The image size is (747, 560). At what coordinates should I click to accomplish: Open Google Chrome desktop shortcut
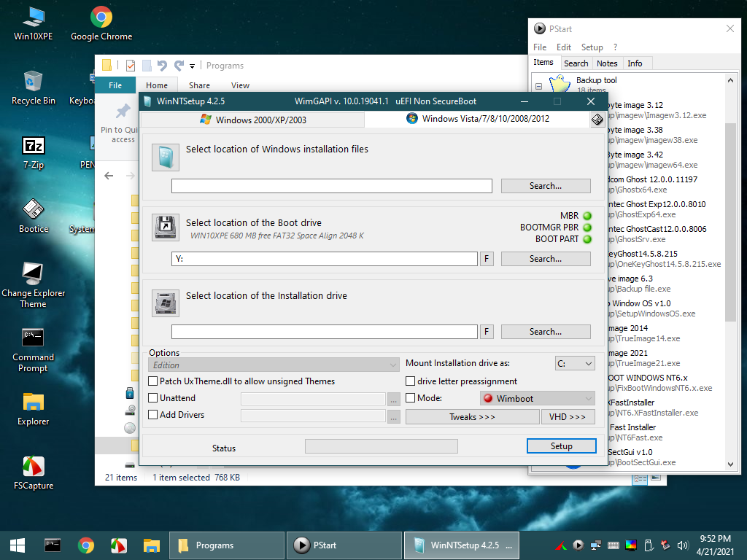[x=101, y=24]
